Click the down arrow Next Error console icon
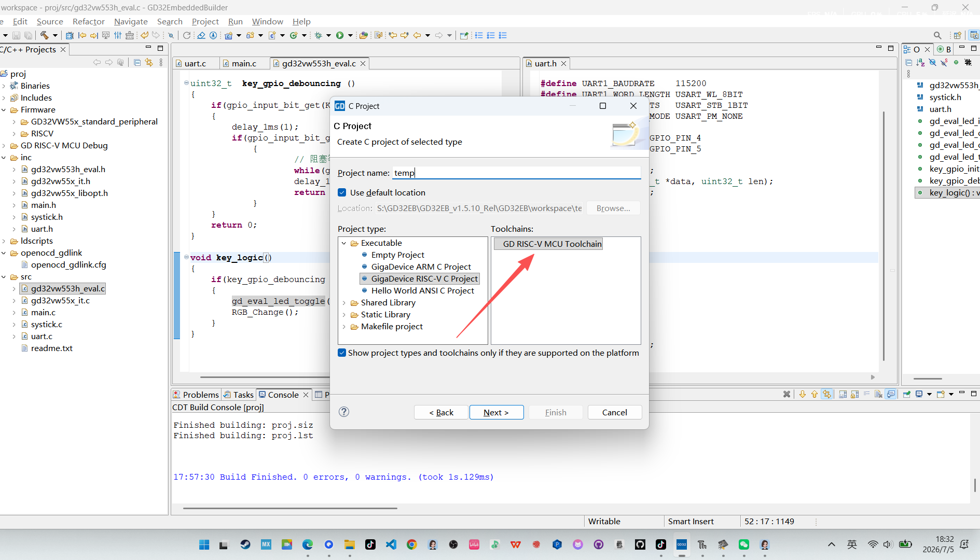Screen dimensions: 980x560 (x=802, y=394)
